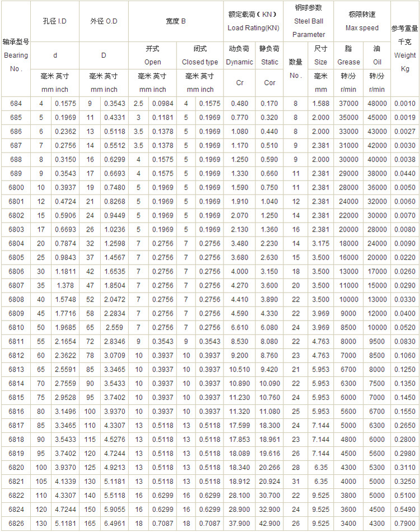
Task: Select static load 19.616 for 6819
Action: tap(269, 454)
